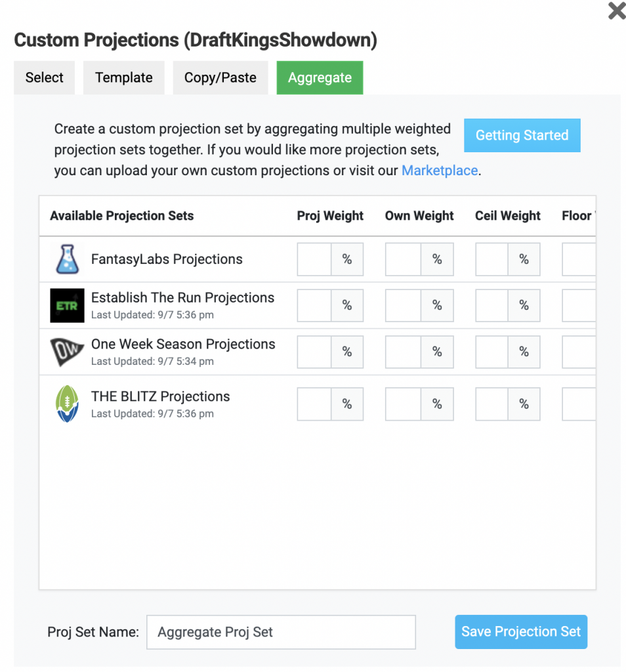Click the Establish The Run ETR logo
This screenshot has height=672, width=626.
tap(68, 305)
